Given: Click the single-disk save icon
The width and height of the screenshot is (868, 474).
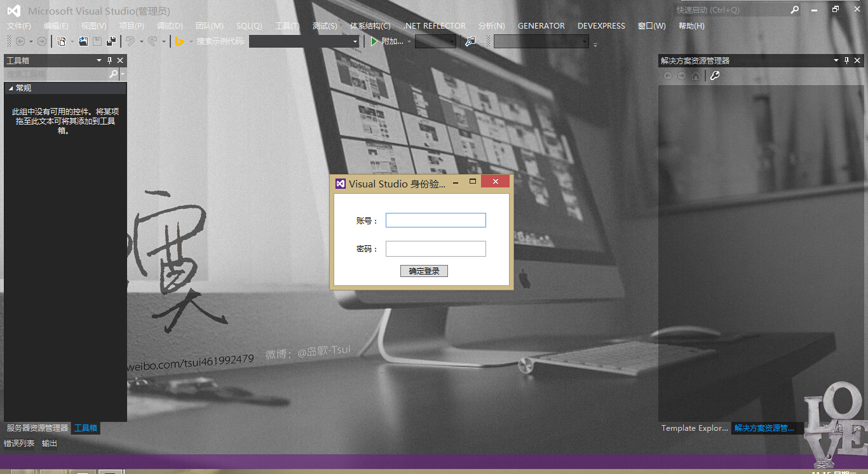Looking at the screenshot, I should (97, 41).
